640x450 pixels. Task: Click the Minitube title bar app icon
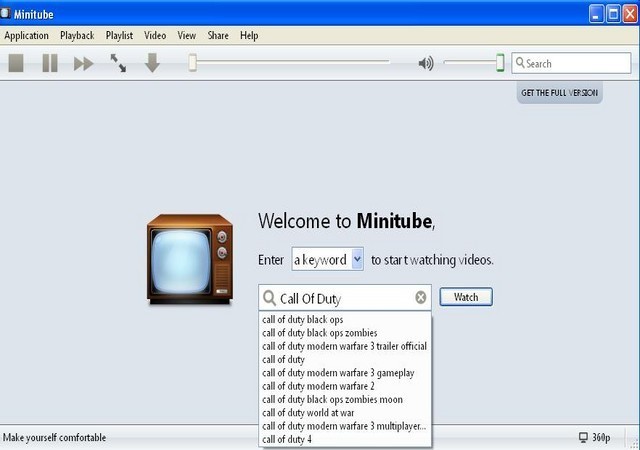(5, 13)
